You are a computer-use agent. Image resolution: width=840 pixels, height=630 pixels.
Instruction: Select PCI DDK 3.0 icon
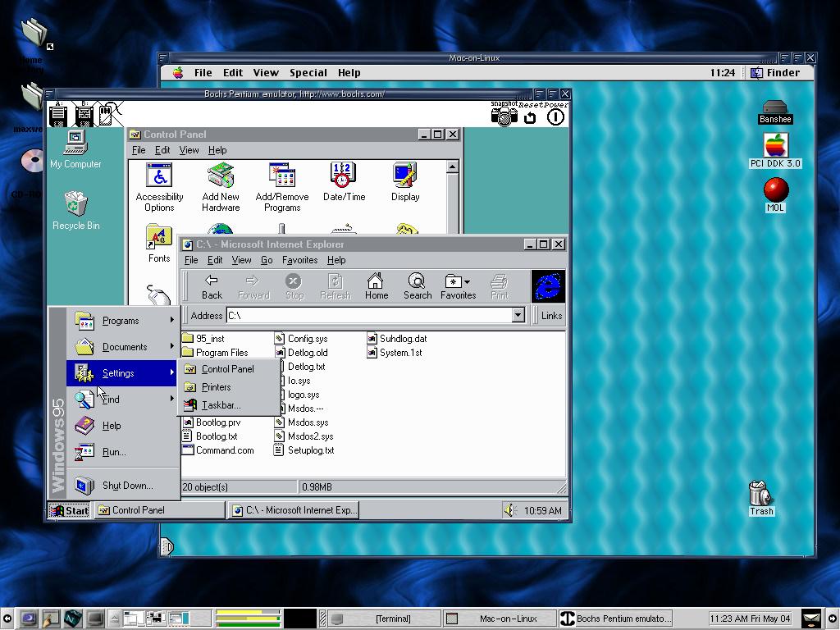pos(775,151)
